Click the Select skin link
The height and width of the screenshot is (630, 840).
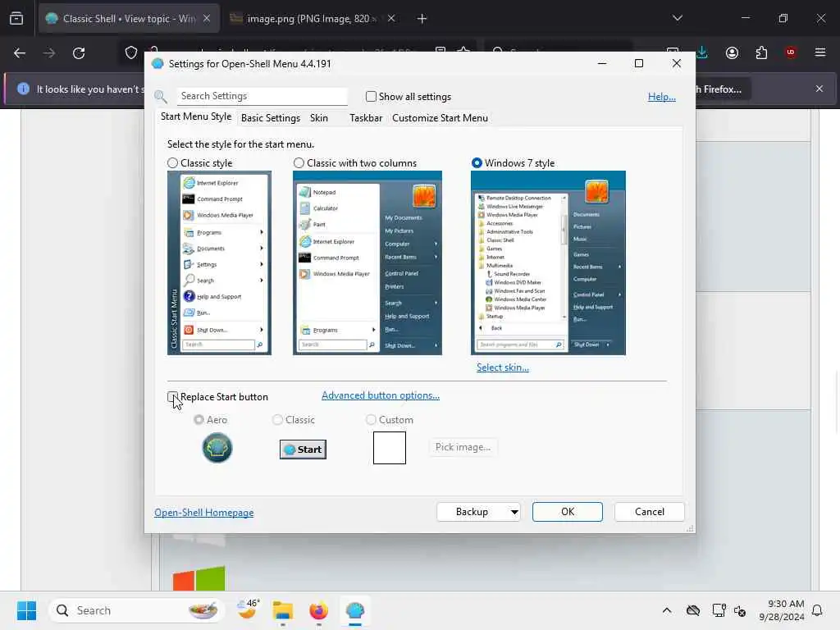click(x=503, y=367)
